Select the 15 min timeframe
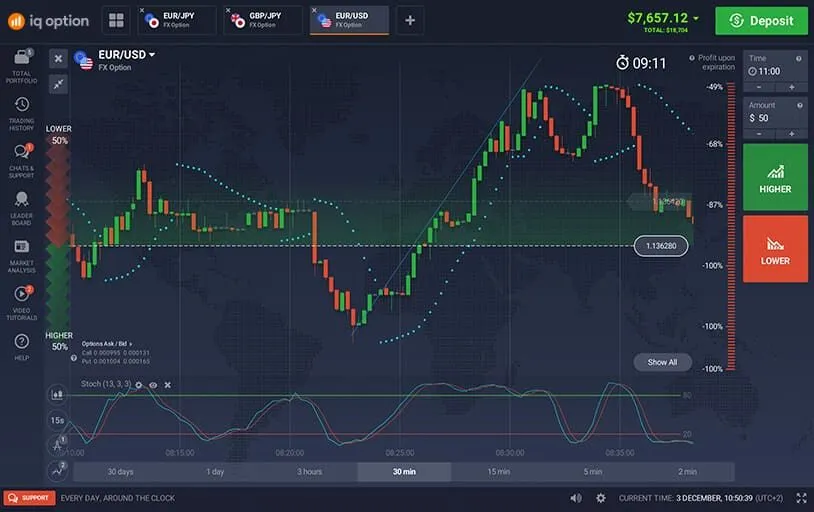The image size is (814, 512). [x=498, y=471]
